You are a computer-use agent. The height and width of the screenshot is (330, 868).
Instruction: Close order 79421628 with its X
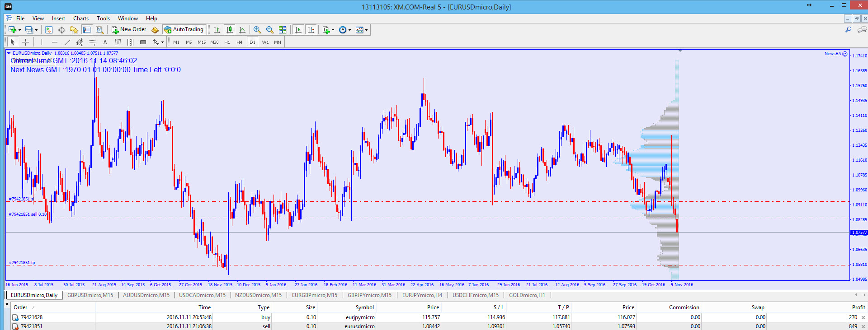(x=863, y=318)
